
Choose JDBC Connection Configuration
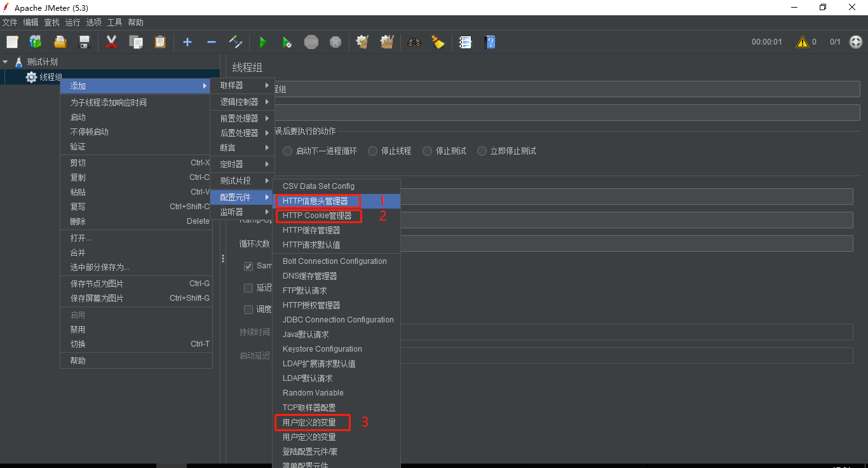coord(337,320)
